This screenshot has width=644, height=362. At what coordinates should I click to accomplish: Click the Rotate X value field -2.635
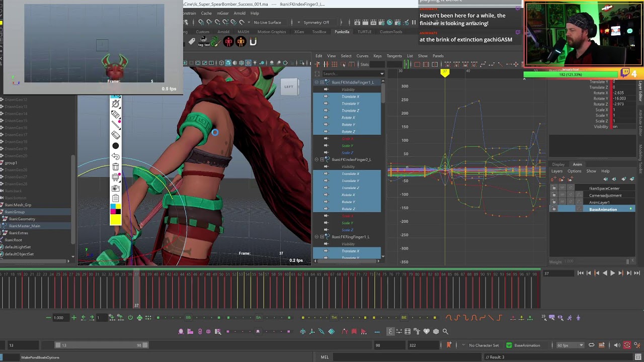point(625,93)
